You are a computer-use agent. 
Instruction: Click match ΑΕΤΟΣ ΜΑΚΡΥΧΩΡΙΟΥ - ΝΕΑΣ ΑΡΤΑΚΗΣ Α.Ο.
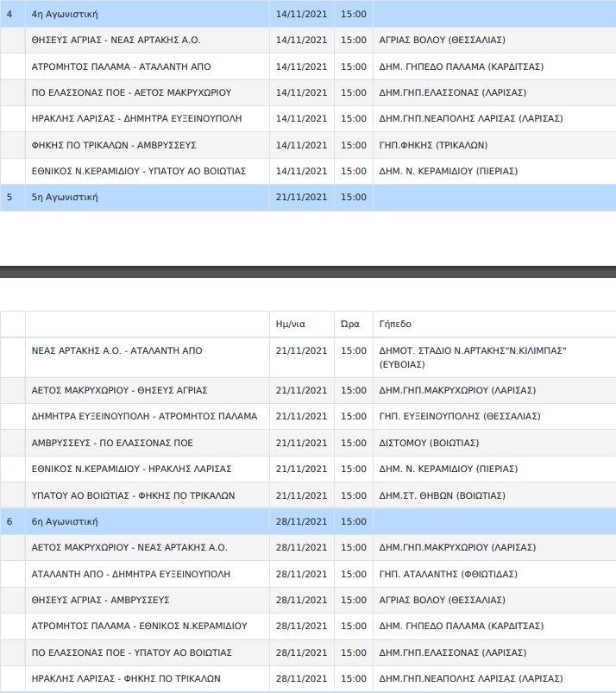pos(129,548)
